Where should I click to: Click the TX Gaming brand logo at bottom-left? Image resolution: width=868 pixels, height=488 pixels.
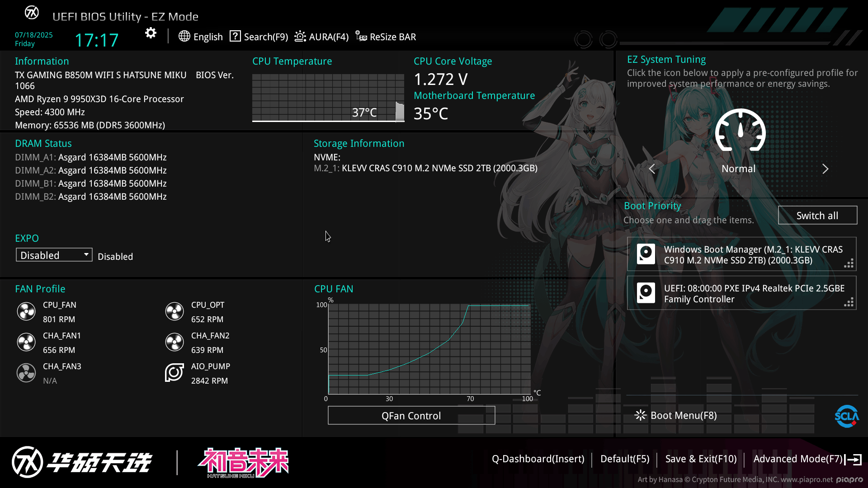(x=81, y=462)
